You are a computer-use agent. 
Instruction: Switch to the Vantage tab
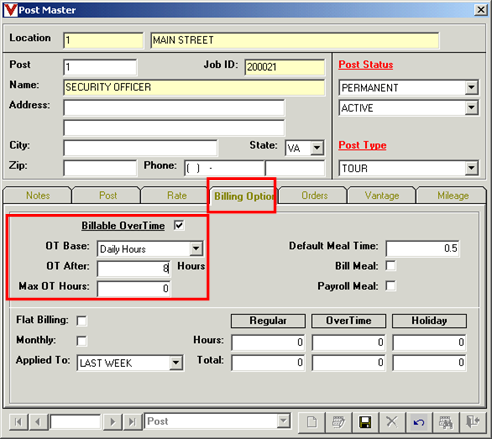tap(382, 195)
